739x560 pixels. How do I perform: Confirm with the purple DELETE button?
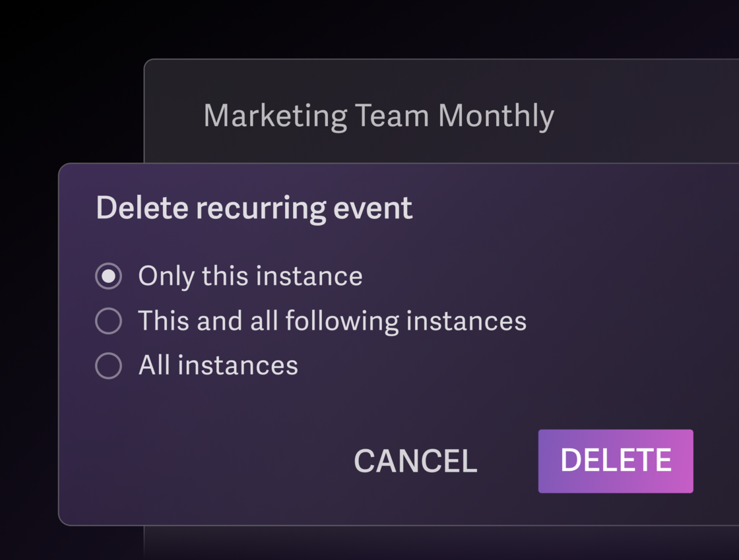point(615,461)
